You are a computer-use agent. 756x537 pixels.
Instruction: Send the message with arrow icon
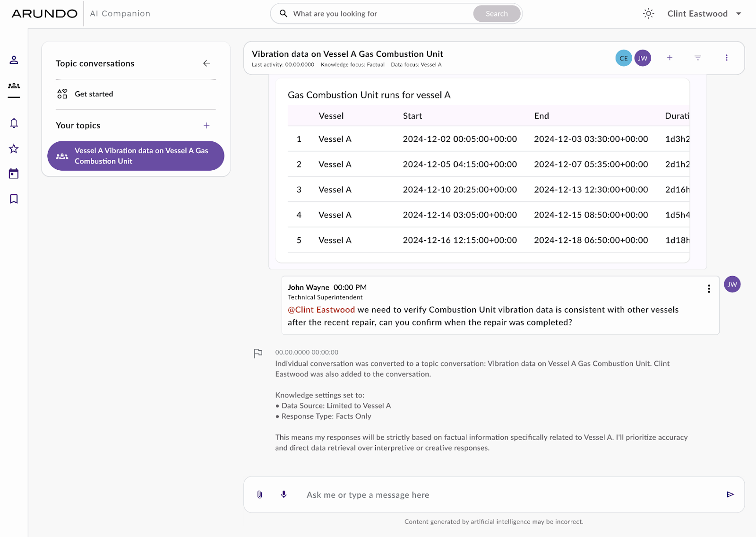730,494
